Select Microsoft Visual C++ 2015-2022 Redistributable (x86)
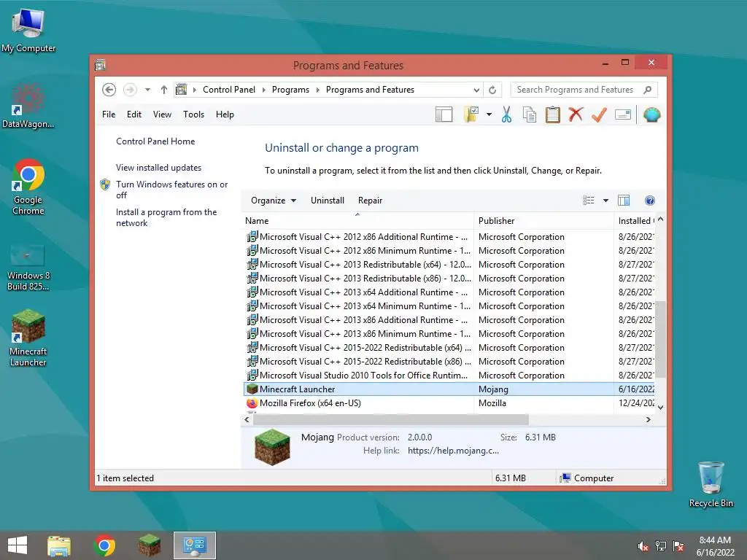 [449, 362]
